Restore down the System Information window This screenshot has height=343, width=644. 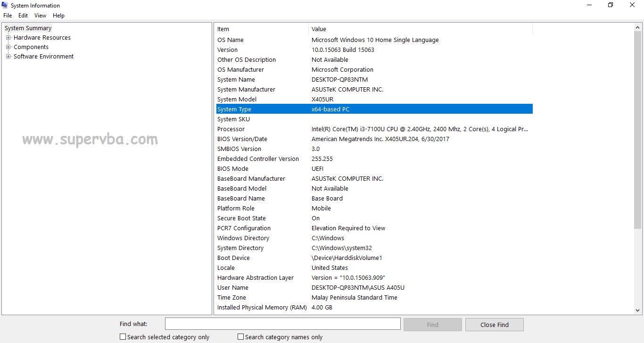point(611,5)
